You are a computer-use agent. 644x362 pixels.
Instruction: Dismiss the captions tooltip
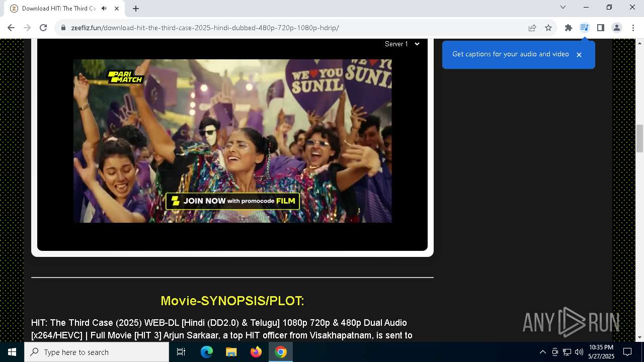[x=579, y=54]
